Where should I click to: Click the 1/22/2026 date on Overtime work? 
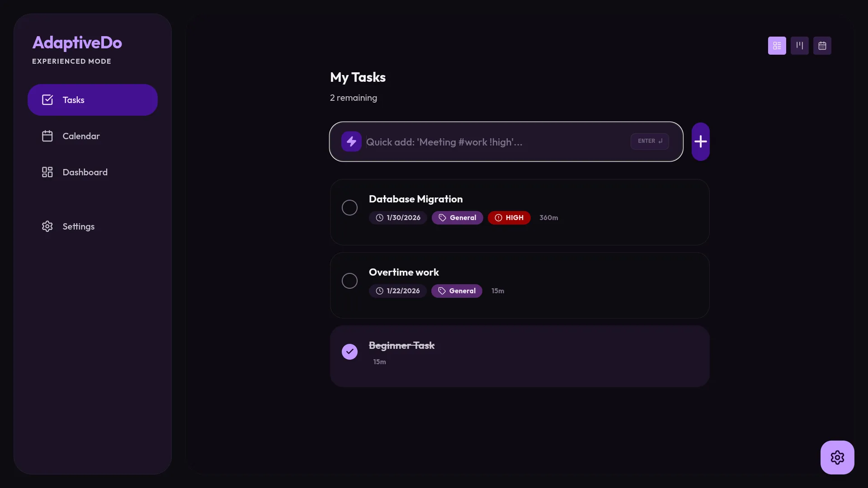[397, 291]
